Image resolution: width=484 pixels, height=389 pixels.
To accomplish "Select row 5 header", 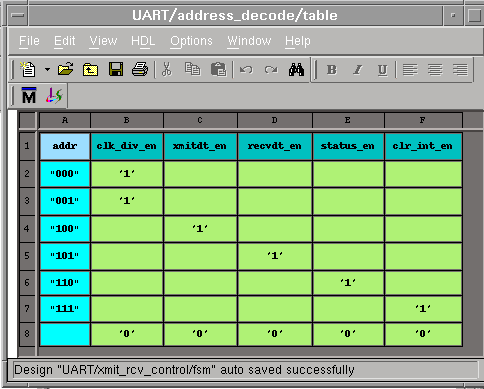I will coord(27,256).
